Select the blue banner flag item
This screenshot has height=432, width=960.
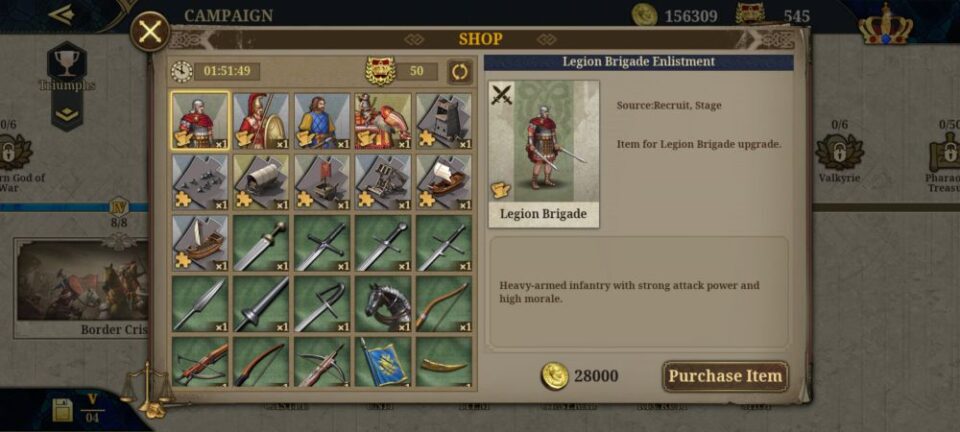[x=383, y=362]
